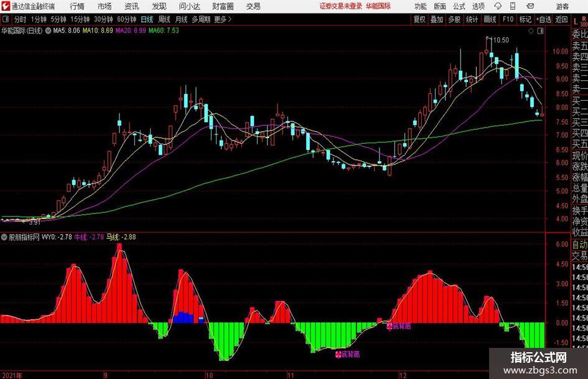This screenshot has width=588, height=379.
Task: Open the mobile phone icon in title bar
Action: click(513, 6)
